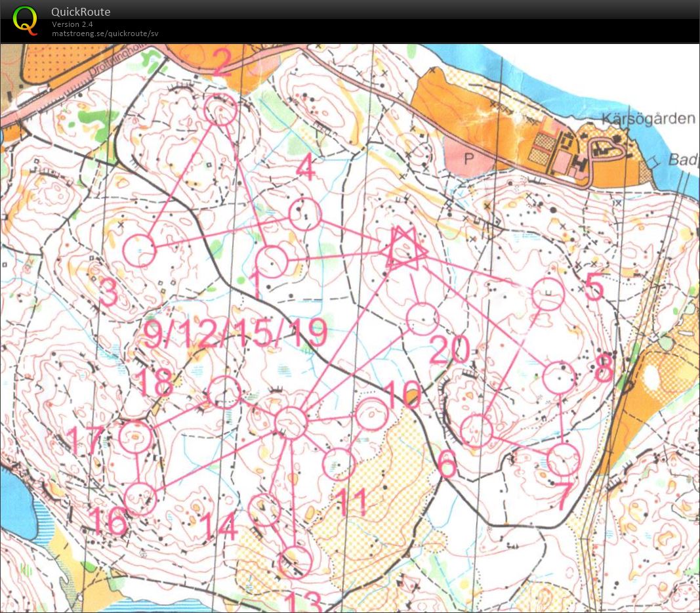The image size is (700, 613).
Task: Click the QuickRoute Q logo icon
Action: coord(26,20)
